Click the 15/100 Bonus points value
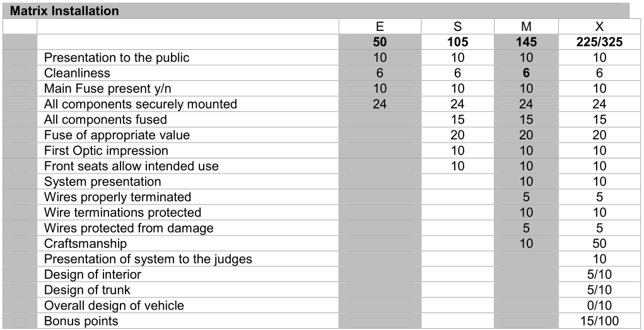Viewport: 644px width, 330px height. coord(599,321)
